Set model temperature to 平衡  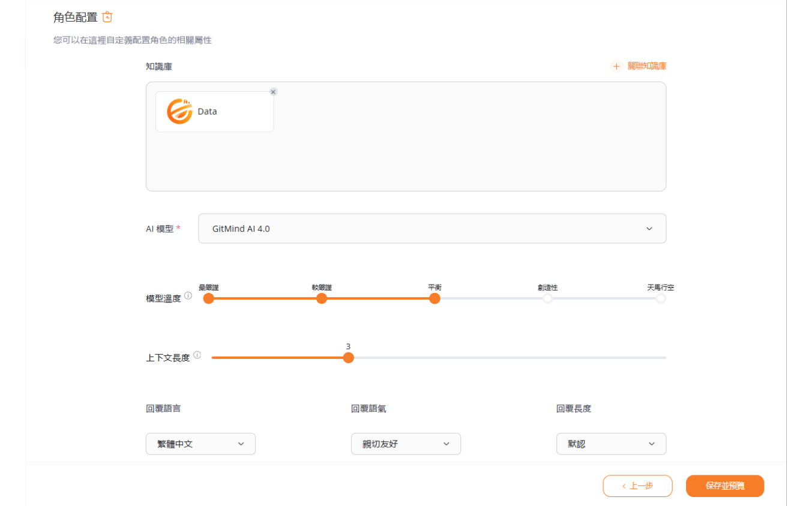[x=435, y=298]
